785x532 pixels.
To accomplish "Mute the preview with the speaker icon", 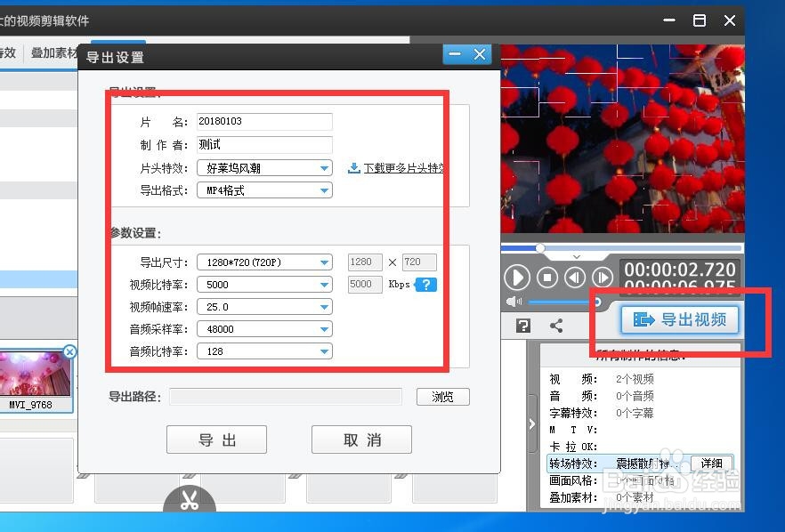I will coord(514,302).
